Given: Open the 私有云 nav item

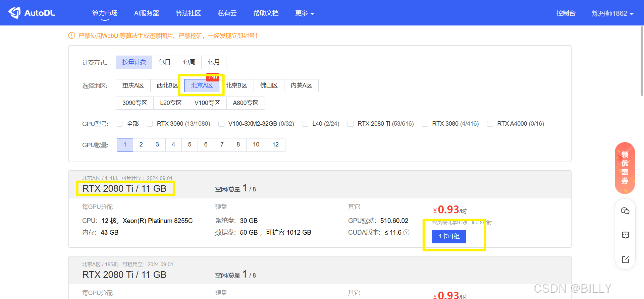Looking at the screenshot, I should (227, 13).
